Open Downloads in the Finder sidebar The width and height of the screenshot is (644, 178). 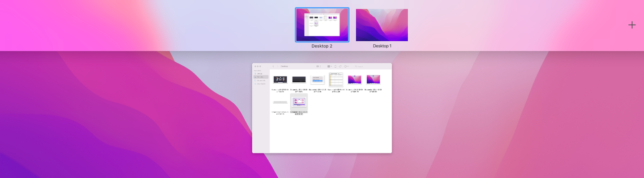(261, 84)
